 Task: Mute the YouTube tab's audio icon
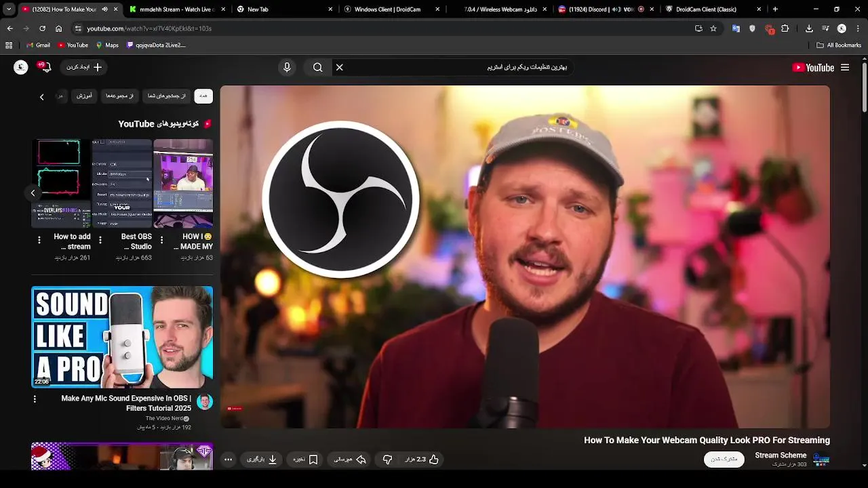tap(104, 9)
